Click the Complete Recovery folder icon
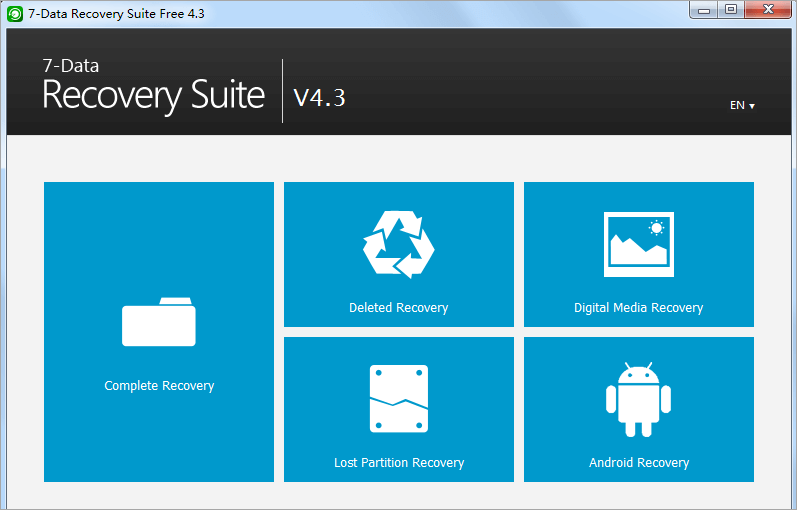This screenshot has height=510, width=797. pyautogui.click(x=159, y=322)
